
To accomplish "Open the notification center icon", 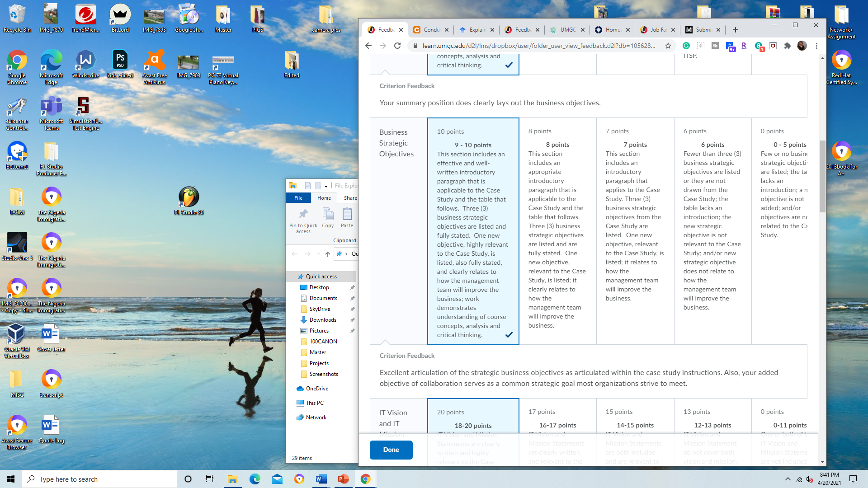I will (853, 479).
